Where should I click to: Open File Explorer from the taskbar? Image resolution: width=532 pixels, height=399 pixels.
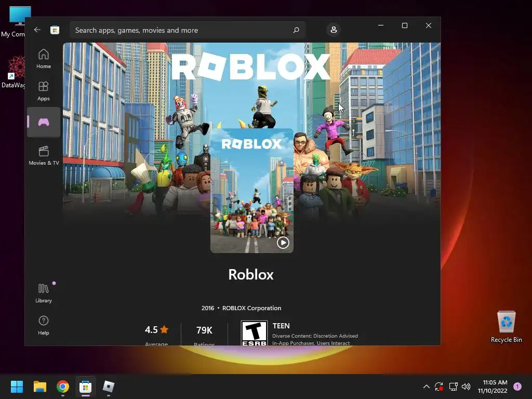(39, 387)
